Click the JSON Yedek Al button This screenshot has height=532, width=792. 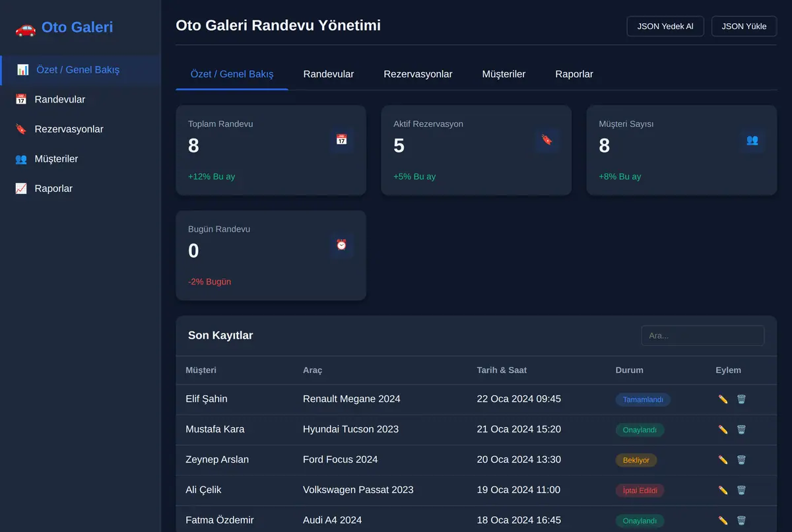[x=665, y=26]
